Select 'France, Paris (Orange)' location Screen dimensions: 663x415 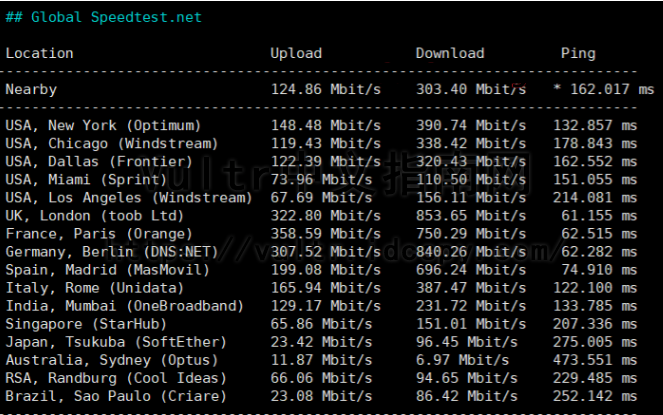[99, 234]
